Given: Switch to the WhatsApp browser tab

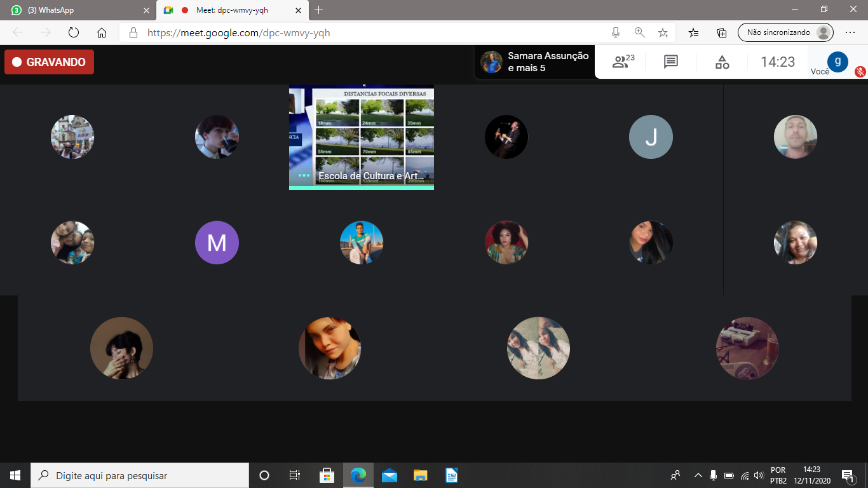Looking at the screenshot, I should 76,10.
